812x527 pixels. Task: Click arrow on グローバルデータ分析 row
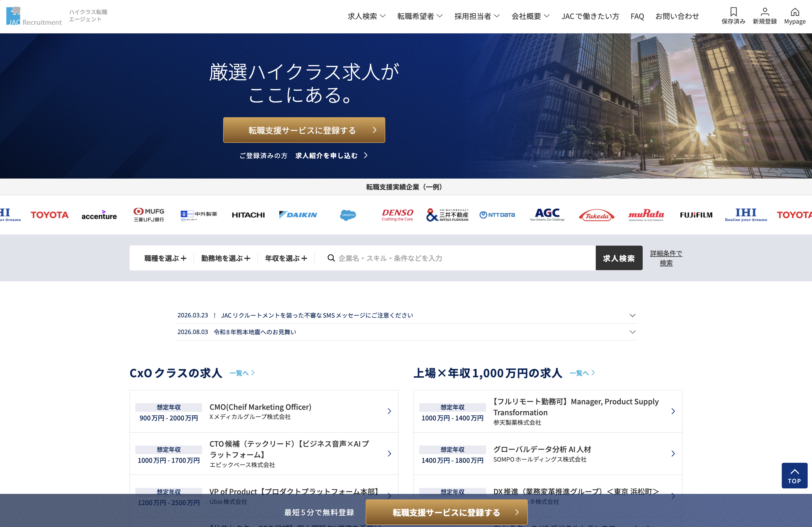point(673,454)
